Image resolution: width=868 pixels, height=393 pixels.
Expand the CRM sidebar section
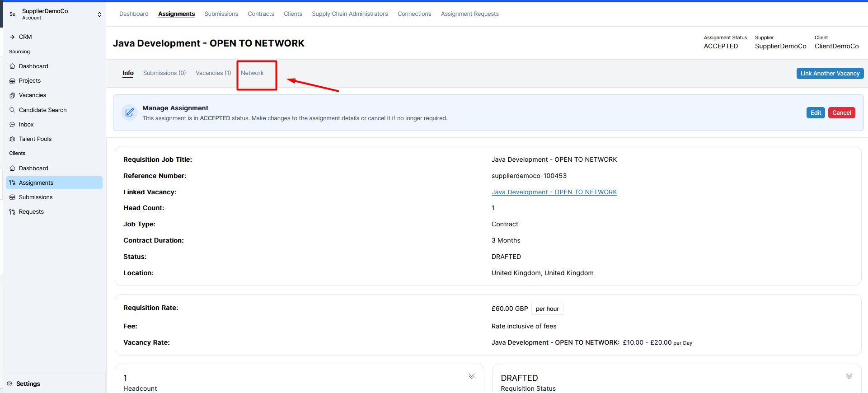[12, 37]
